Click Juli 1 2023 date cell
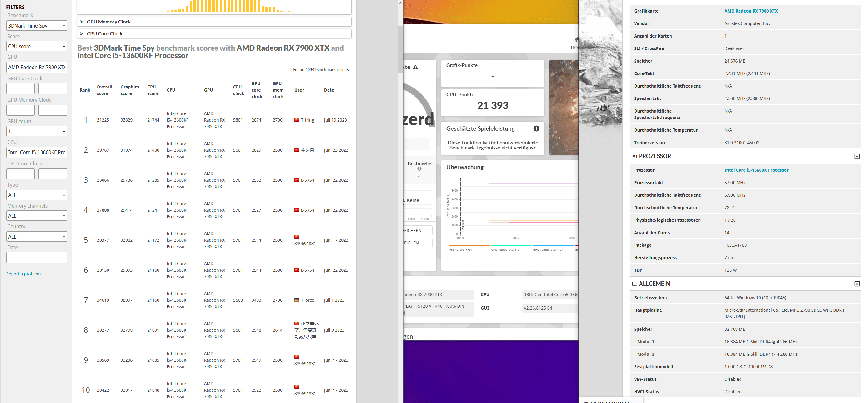This screenshot has height=403, width=868. tap(334, 300)
